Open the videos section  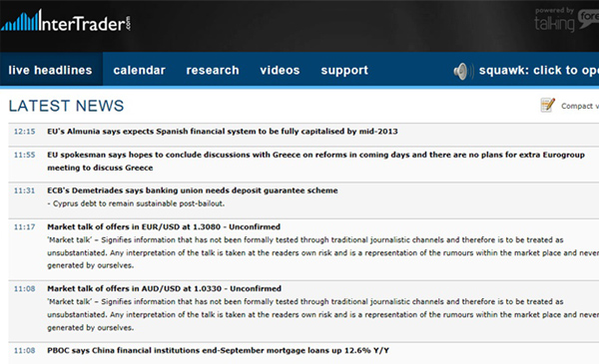[x=280, y=70]
